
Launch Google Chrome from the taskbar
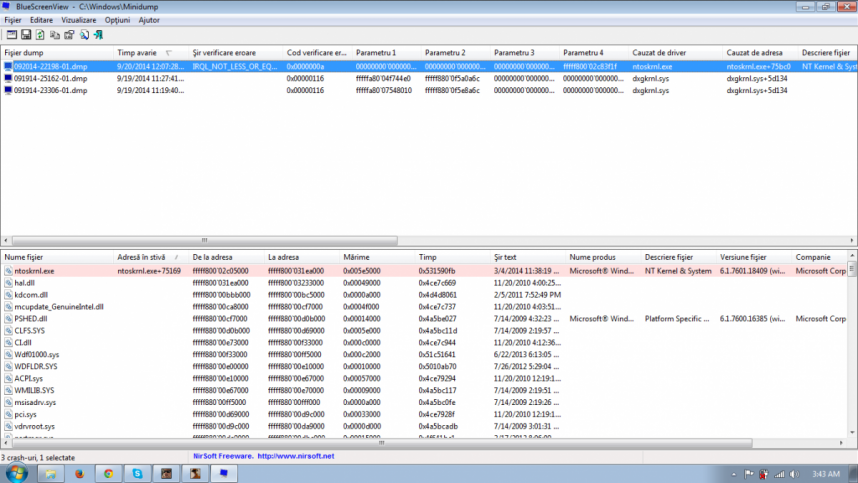click(108, 473)
